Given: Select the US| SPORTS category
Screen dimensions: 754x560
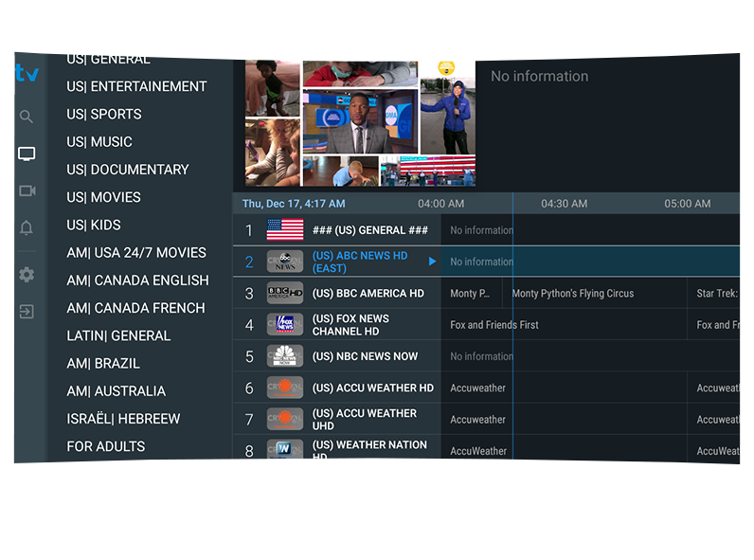Looking at the screenshot, I should click(x=104, y=114).
